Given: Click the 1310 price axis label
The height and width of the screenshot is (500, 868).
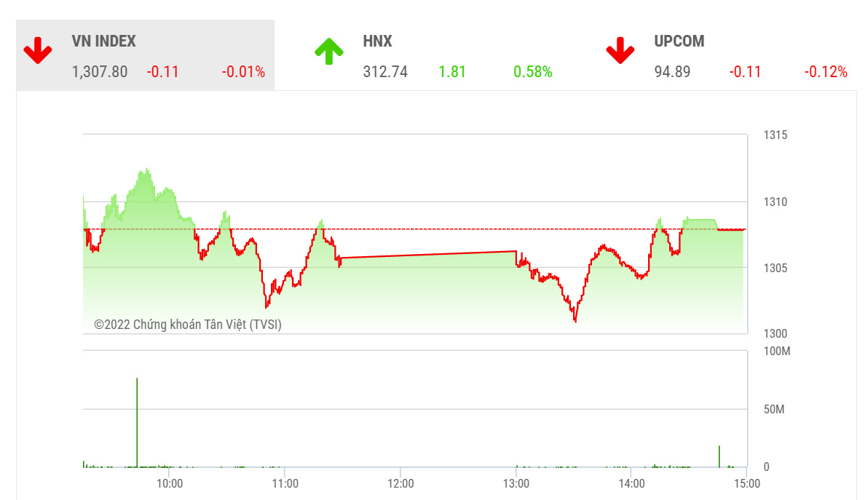Looking at the screenshot, I should (x=775, y=202).
